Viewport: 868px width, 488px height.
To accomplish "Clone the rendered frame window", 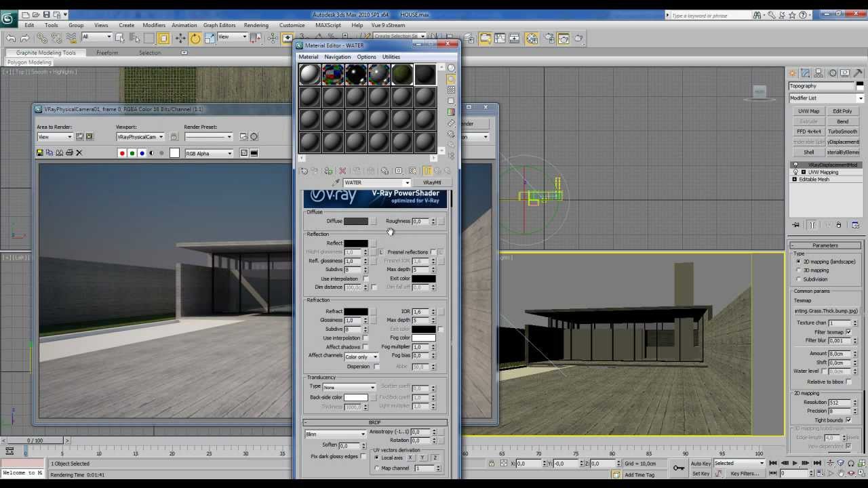I will coord(59,153).
